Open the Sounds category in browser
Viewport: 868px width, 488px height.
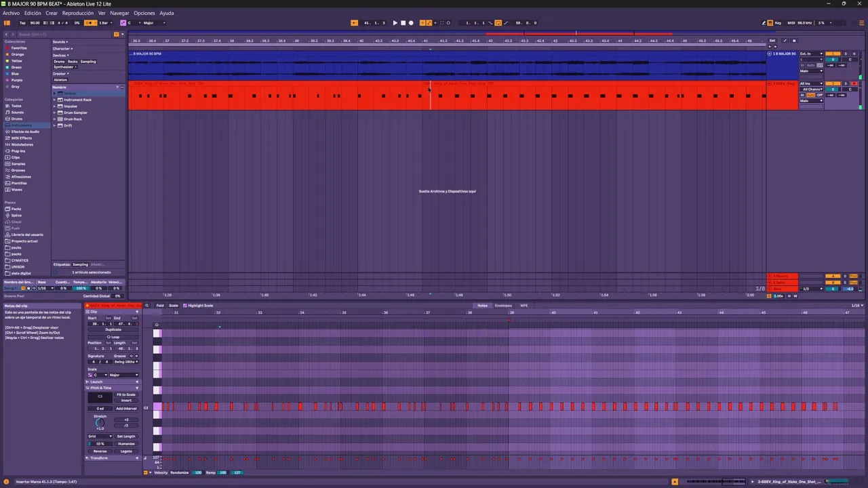tap(18, 113)
